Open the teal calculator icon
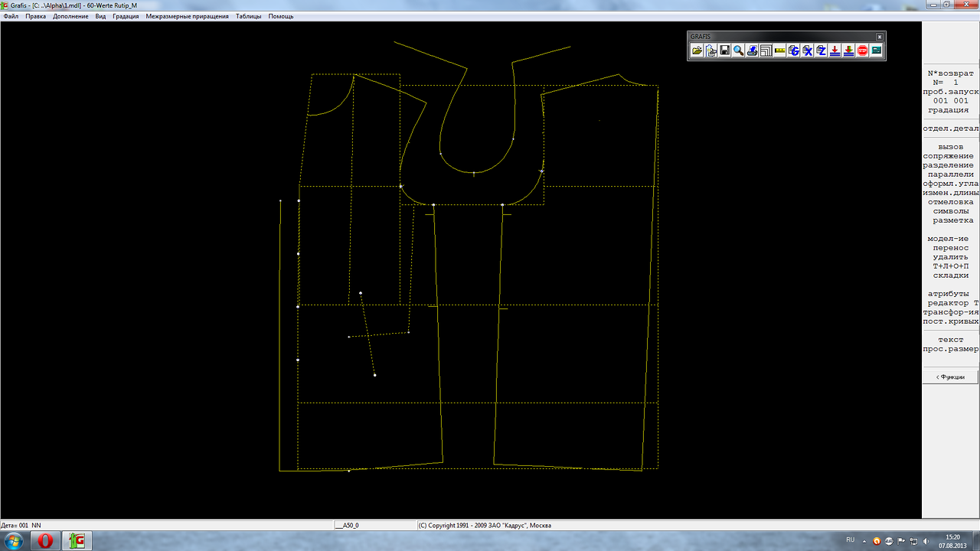 [x=877, y=51]
